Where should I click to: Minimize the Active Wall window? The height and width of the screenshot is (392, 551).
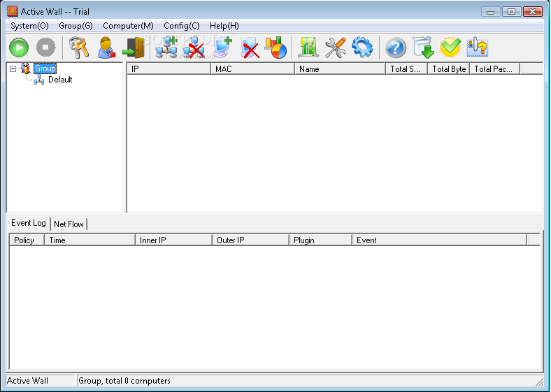(x=491, y=12)
